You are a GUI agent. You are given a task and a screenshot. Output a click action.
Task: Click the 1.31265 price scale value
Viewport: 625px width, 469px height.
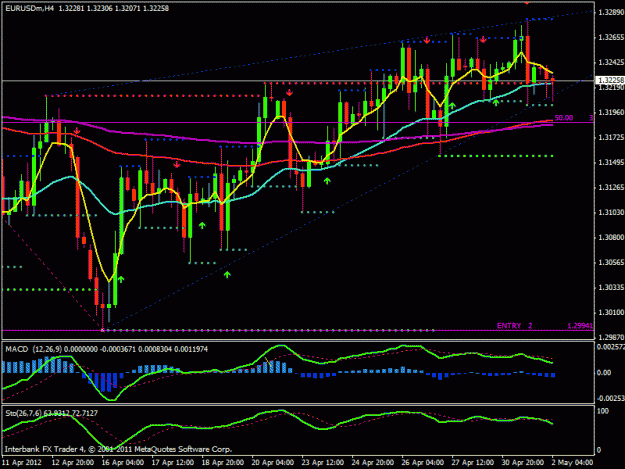pos(611,187)
